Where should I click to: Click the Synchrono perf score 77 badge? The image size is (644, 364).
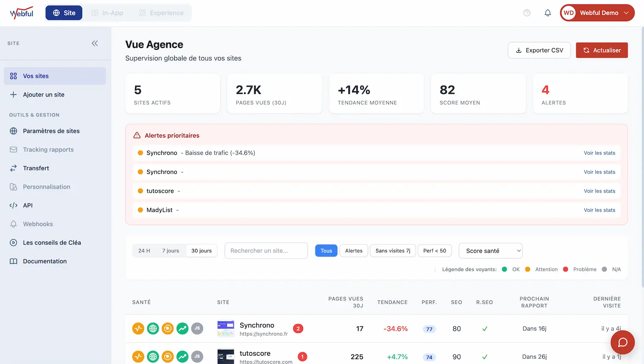pyautogui.click(x=429, y=329)
